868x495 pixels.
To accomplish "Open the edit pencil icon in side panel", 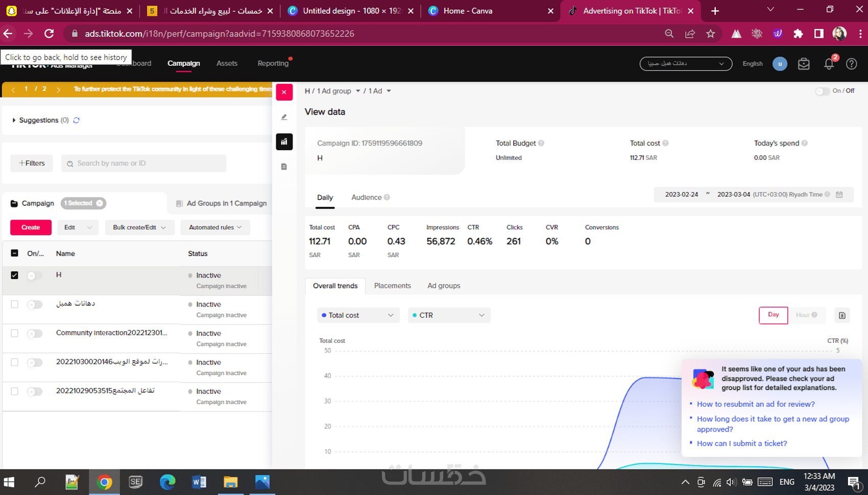I will pyautogui.click(x=284, y=117).
